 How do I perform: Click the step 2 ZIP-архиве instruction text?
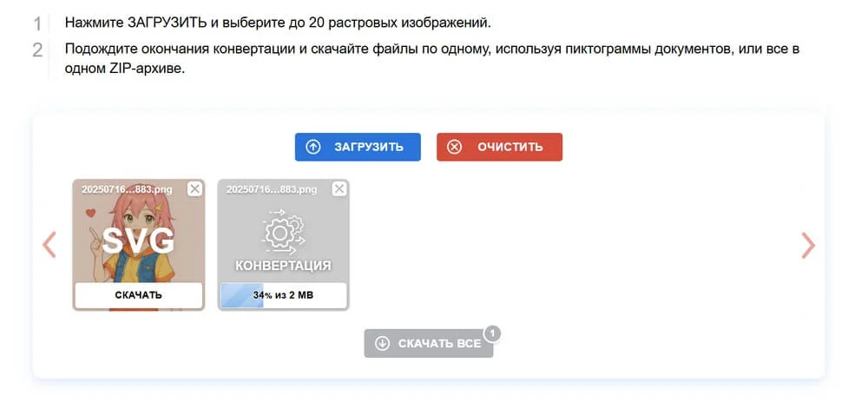124,70
